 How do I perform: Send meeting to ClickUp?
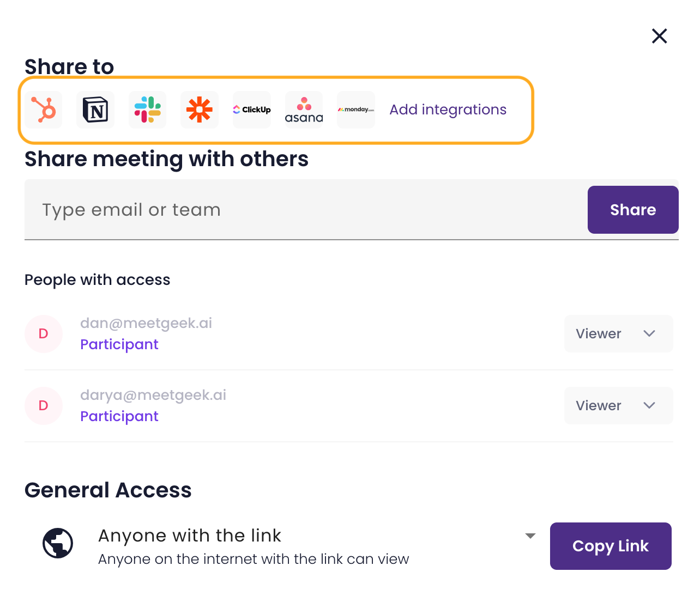tap(252, 110)
